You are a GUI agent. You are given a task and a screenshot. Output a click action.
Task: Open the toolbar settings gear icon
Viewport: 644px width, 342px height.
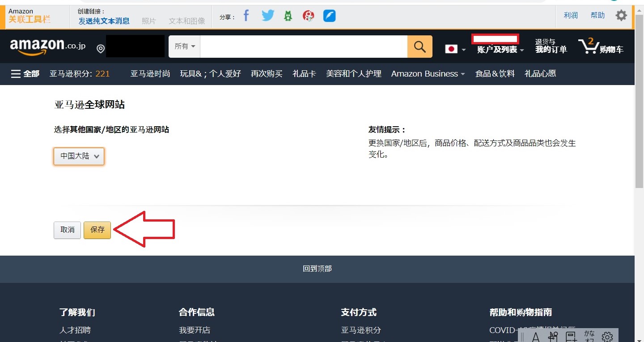coord(621,16)
